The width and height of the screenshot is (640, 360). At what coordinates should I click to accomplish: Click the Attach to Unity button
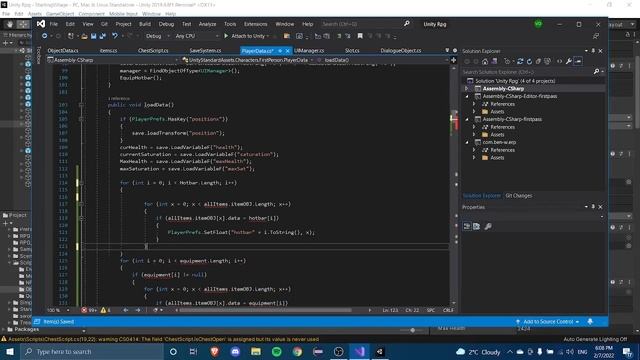(x=246, y=36)
